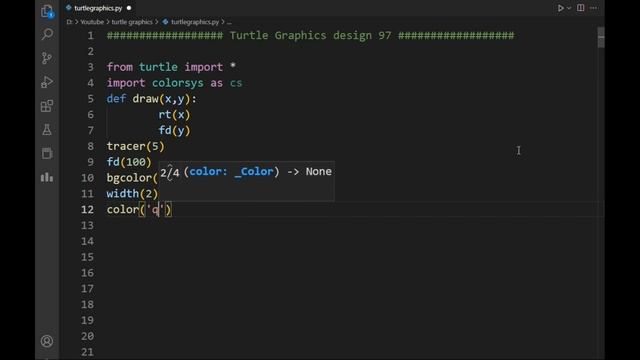Click the '(color: _Color) -> None' signature hint
This screenshot has width=640, height=360.
tap(258, 171)
